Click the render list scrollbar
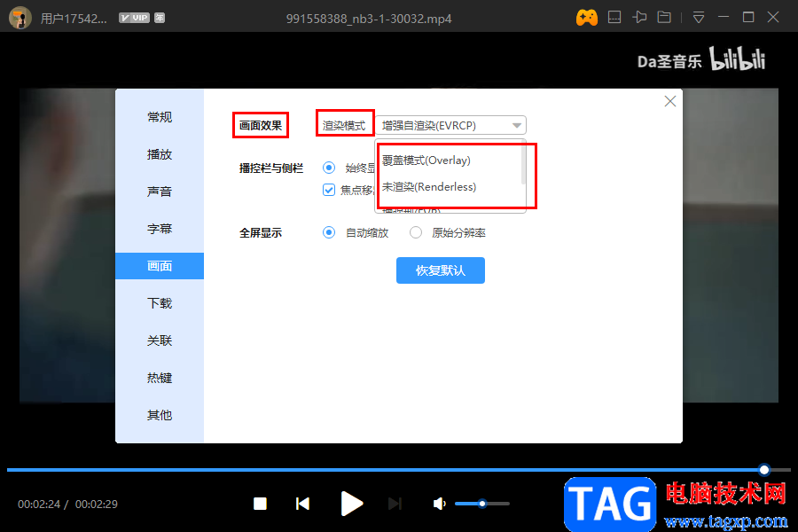 click(524, 164)
